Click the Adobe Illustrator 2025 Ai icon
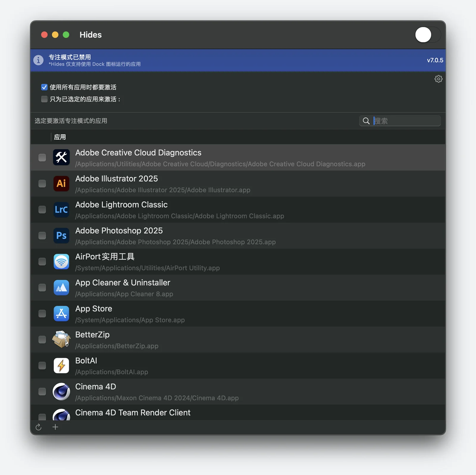 (61, 183)
